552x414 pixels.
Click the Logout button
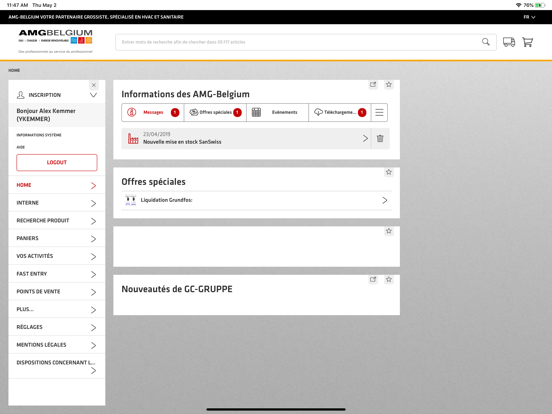pos(57,162)
